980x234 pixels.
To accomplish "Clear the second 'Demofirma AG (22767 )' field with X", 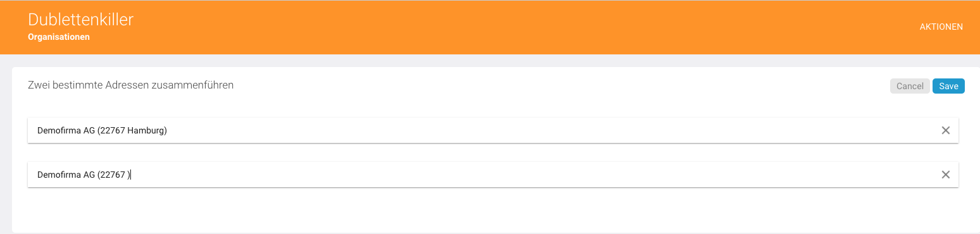I will (945, 175).
